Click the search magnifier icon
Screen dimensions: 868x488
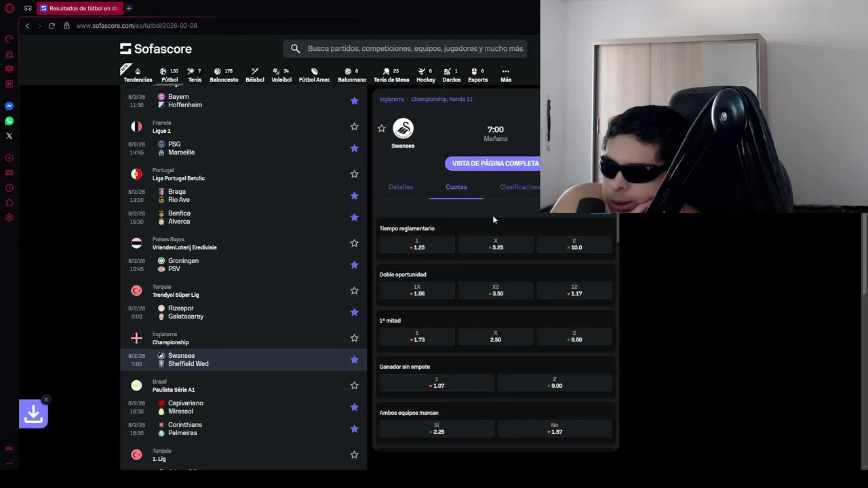coord(295,49)
